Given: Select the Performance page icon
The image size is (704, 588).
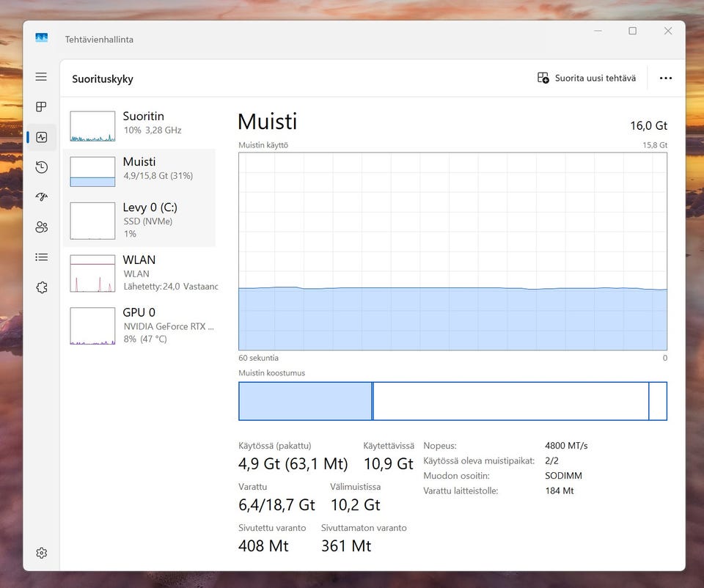Looking at the screenshot, I should 41,137.
